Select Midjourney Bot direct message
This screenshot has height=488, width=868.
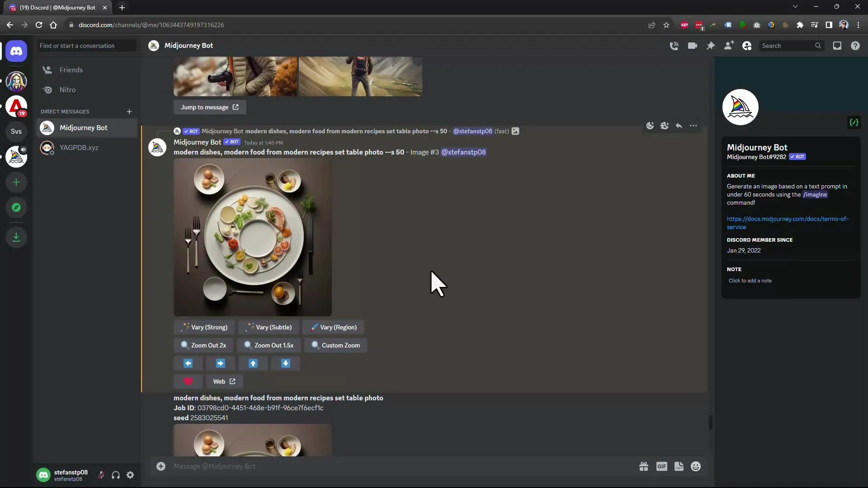(x=86, y=128)
